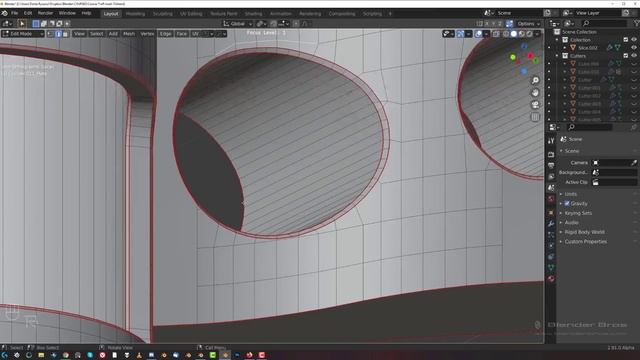Open the Global transform orientation dropdown

pos(238,24)
